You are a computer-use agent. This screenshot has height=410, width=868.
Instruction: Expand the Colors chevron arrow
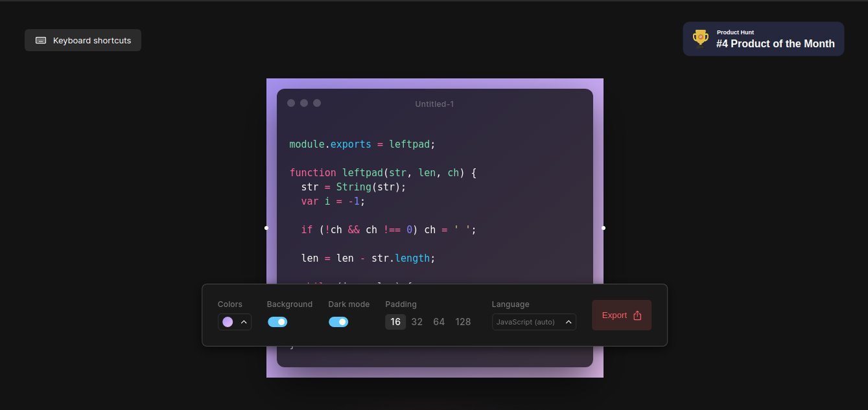(244, 322)
